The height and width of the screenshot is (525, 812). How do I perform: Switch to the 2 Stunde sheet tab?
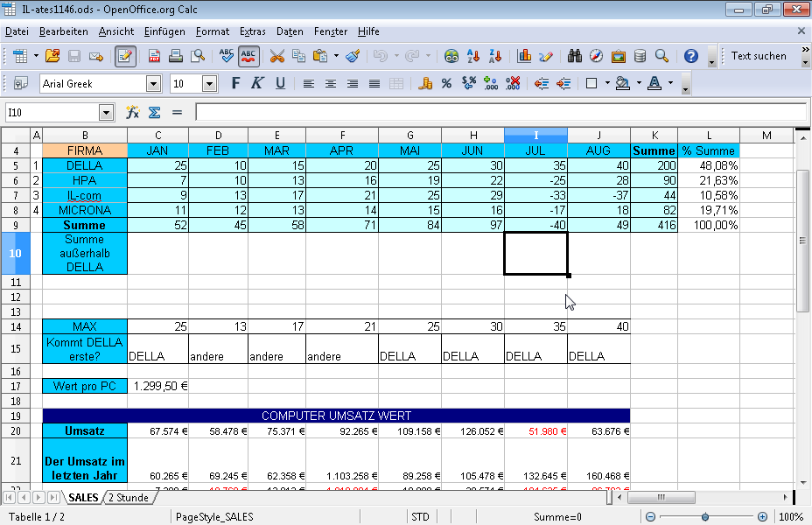click(129, 498)
